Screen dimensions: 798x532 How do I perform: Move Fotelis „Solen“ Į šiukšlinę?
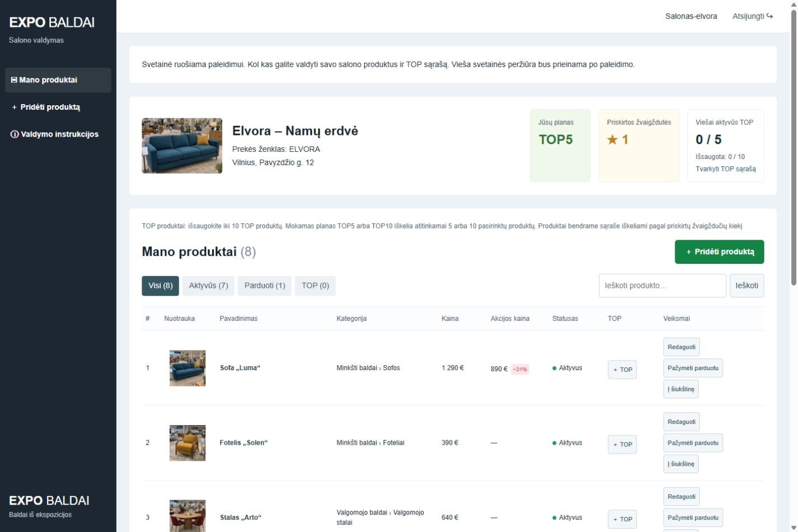click(681, 464)
